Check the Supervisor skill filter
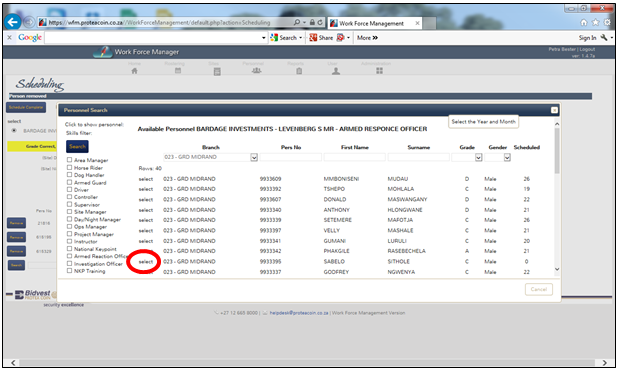The height and width of the screenshot is (371, 618). [69, 204]
